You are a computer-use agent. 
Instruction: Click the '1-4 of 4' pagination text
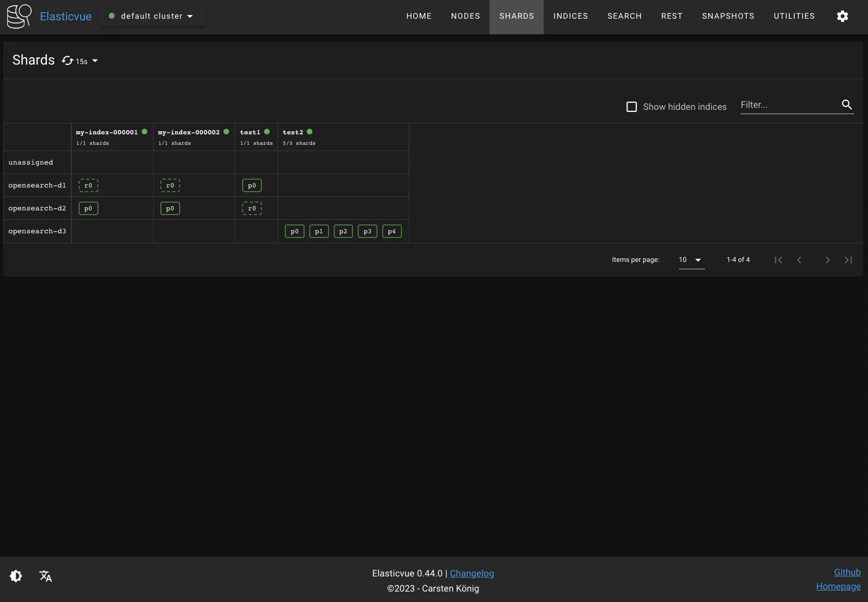tap(738, 260)
